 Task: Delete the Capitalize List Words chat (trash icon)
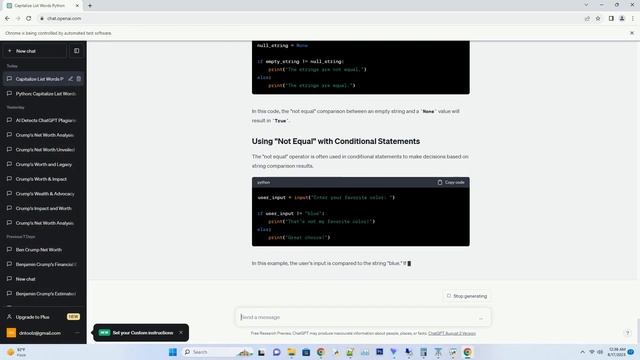tap(79, 79)
